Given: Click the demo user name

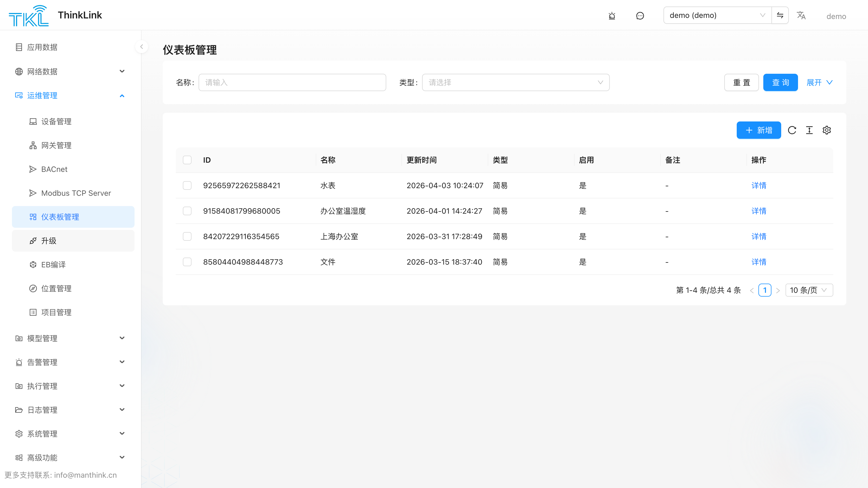Looking at the screenshot, I should tap(836, 16).
